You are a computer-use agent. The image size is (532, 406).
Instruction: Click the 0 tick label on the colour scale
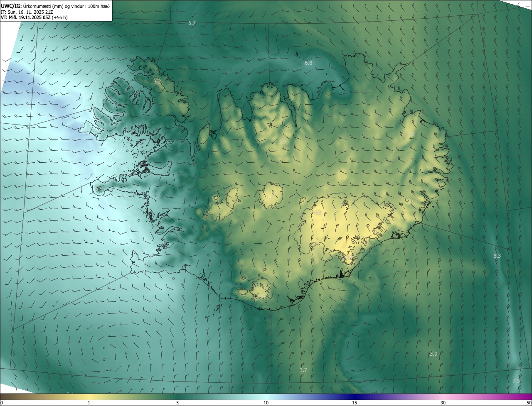1,403
